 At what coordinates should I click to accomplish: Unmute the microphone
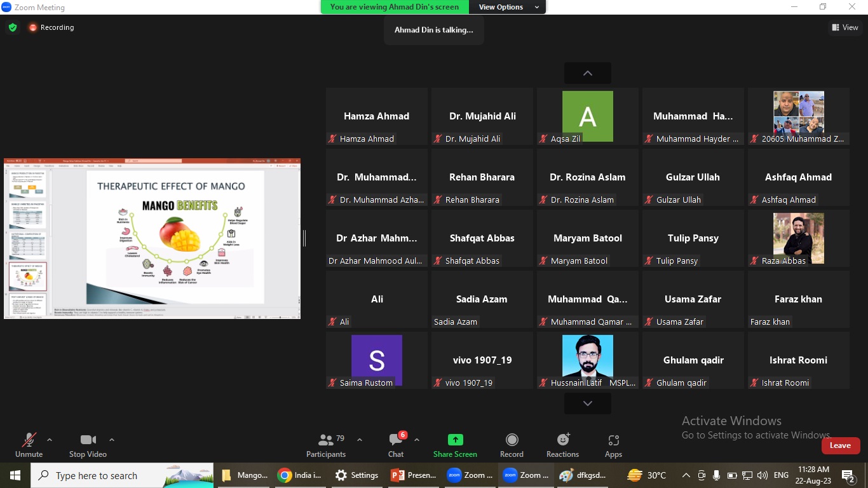point(29,445)
